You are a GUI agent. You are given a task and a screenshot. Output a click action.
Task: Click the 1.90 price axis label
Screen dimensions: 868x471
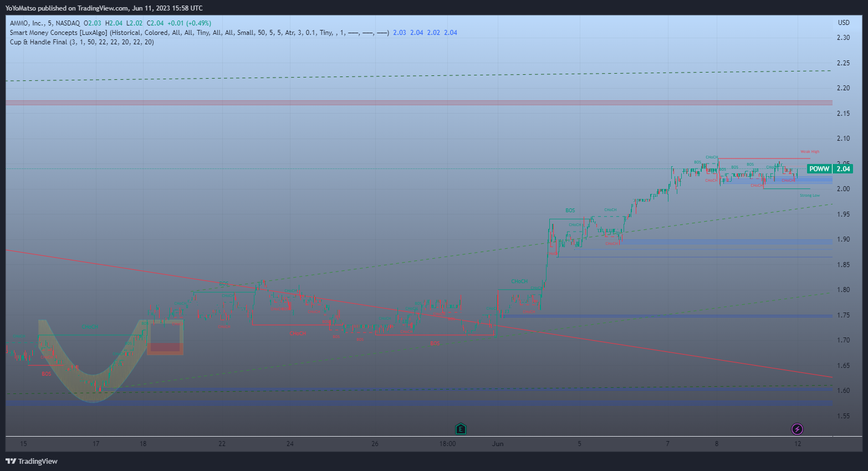point(843,239)
